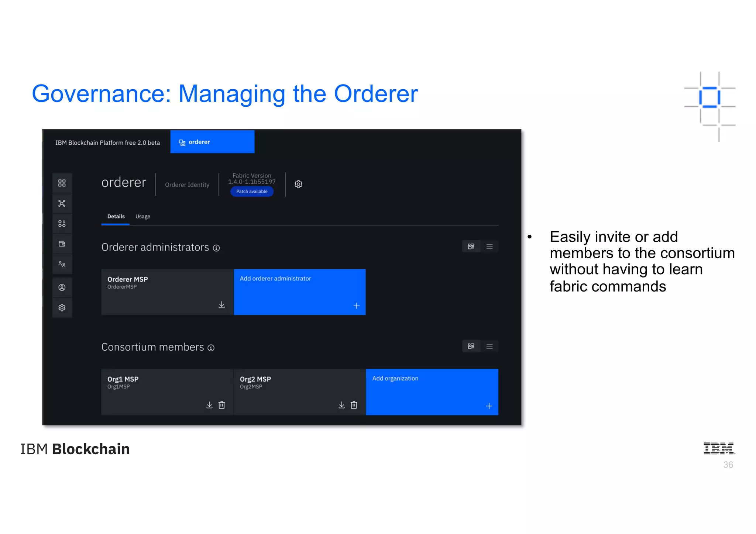Click Add orderer administrator label
Screen dimensions: 756x534
(275, 279)
